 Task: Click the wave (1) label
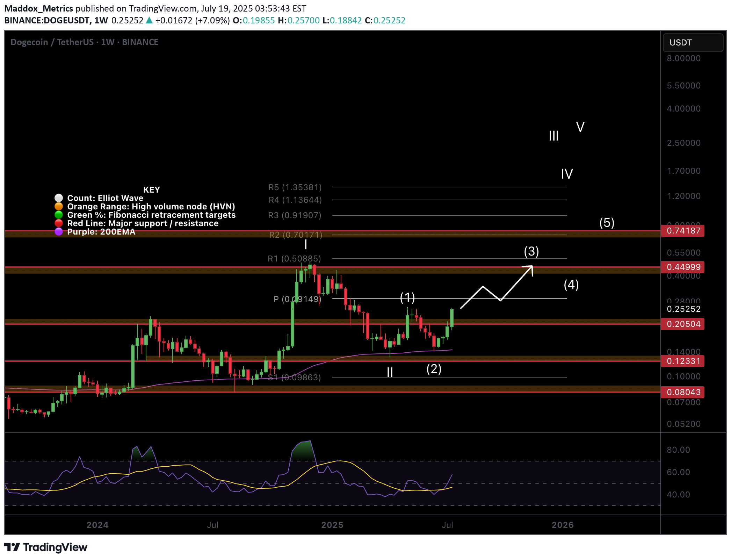[x=407, y=297]
